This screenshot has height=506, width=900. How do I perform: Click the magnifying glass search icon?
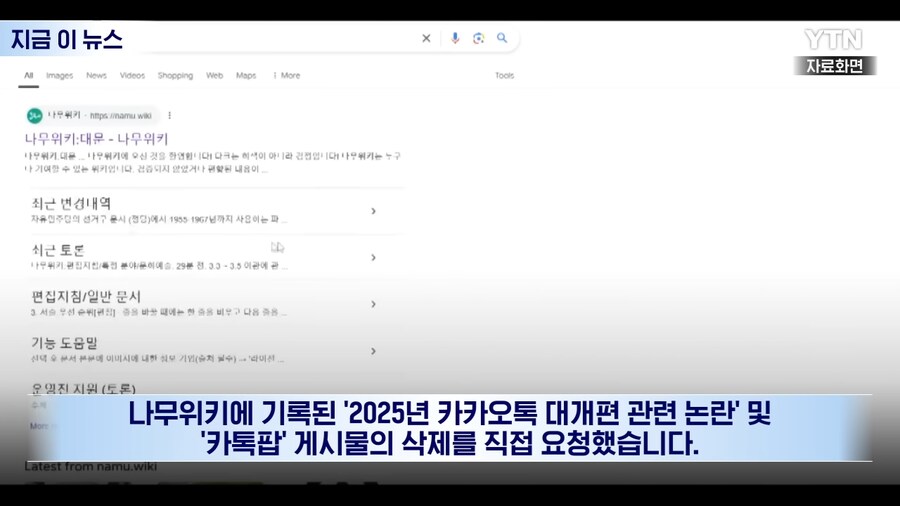tap(503, 39)
